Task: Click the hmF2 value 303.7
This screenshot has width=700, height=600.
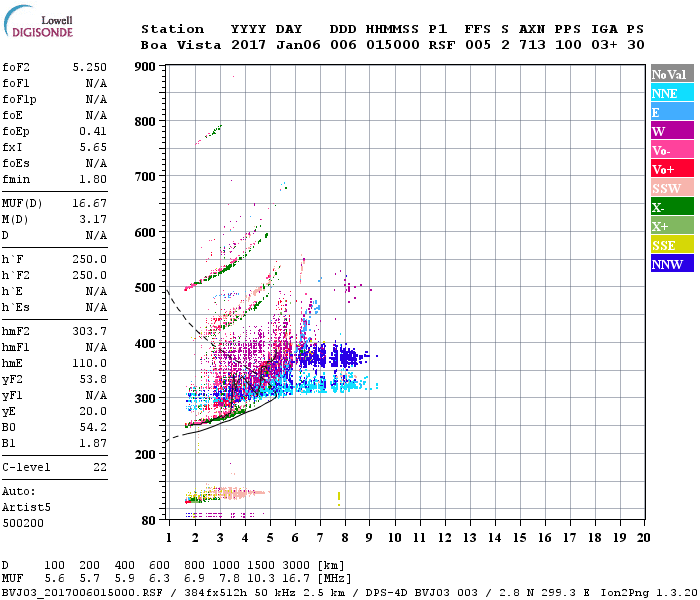Action: (x=89, y=330)
